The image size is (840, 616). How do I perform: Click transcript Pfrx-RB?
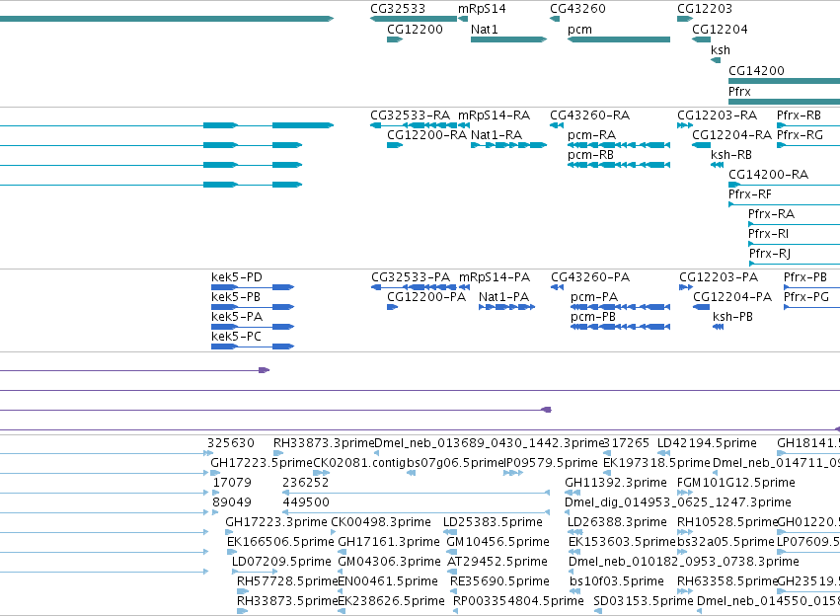coord(799,115)
